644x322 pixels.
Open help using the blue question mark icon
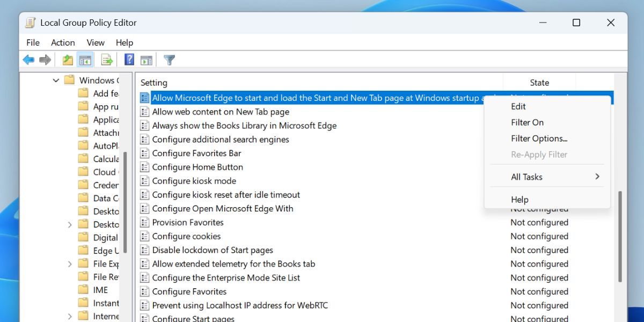129,59
